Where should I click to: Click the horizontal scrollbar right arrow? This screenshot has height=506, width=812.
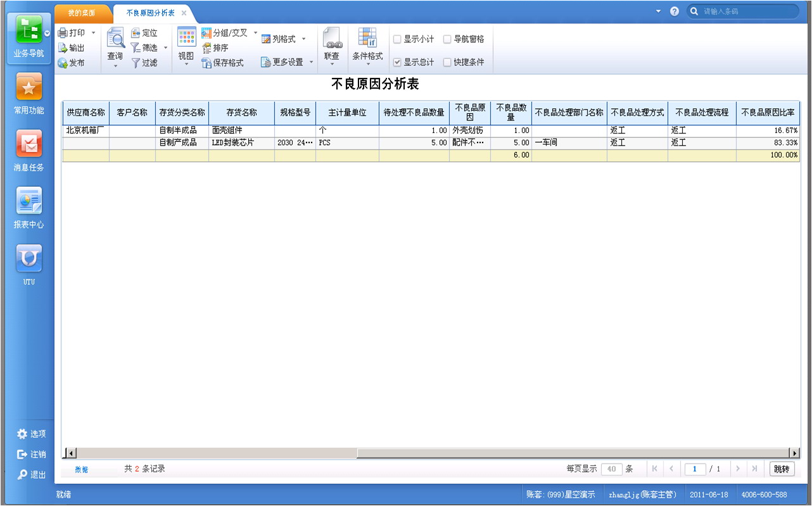point(794,453)
